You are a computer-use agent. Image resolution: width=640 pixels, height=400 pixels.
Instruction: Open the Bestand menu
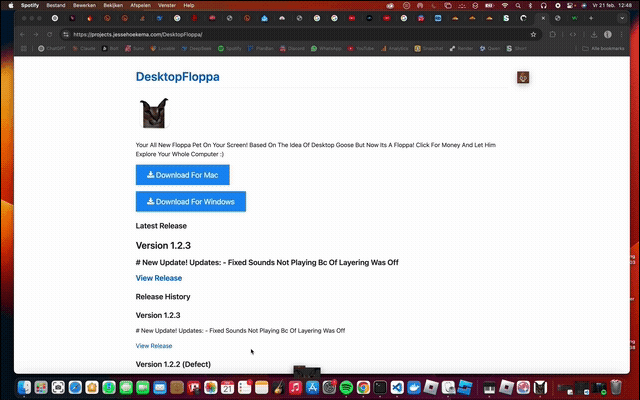[x=56, y=5]
